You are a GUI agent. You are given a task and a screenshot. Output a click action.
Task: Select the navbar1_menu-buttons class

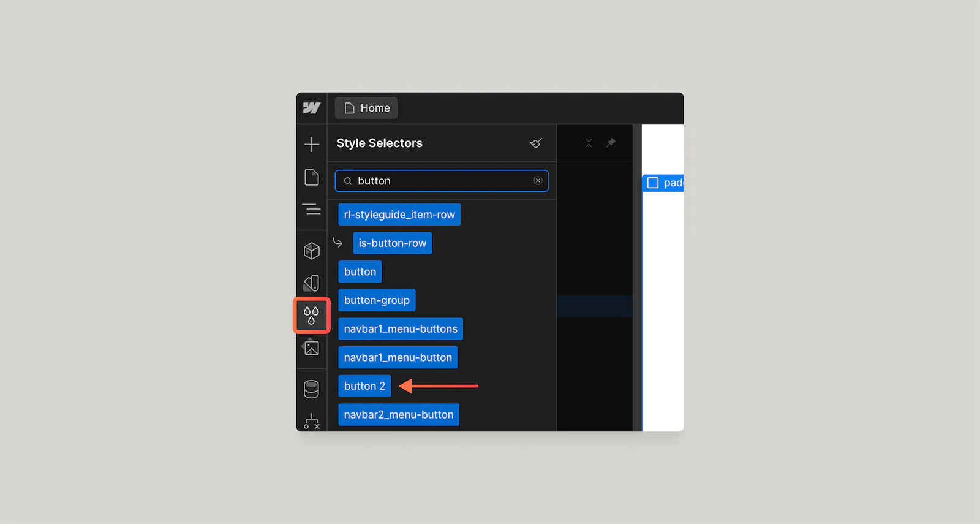click(x=401, y=329)
